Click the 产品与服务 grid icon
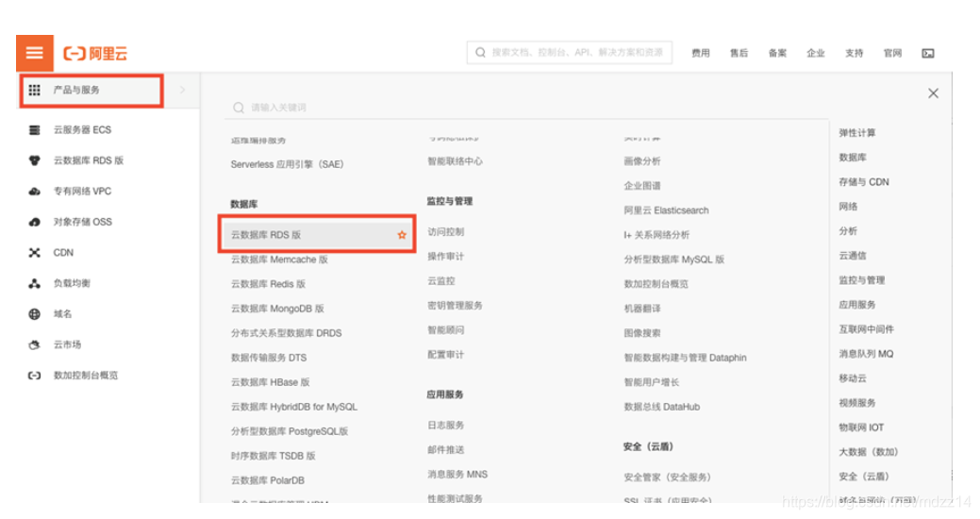The height and width of the screenshot is (519, 980). pyautogui.click(x=34, y=90)
